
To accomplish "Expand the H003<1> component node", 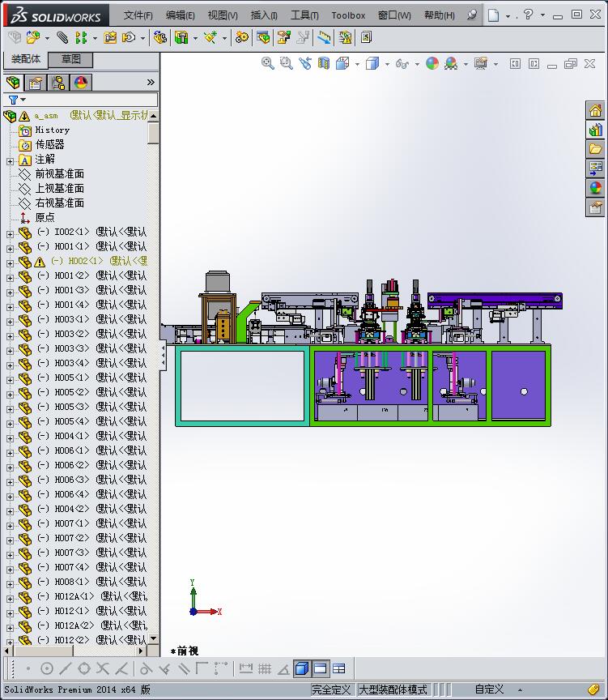I will pyautogui.click(x=11, y=322).
